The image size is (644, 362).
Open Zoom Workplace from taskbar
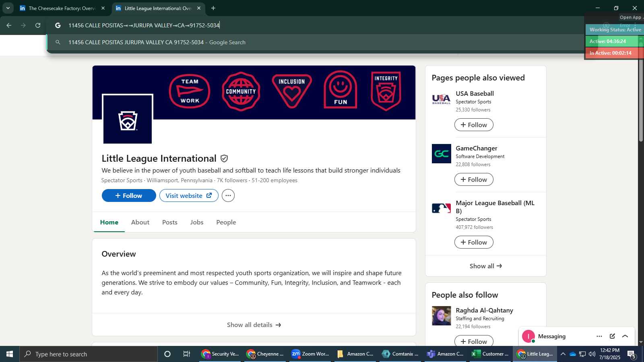coord(311,354)
